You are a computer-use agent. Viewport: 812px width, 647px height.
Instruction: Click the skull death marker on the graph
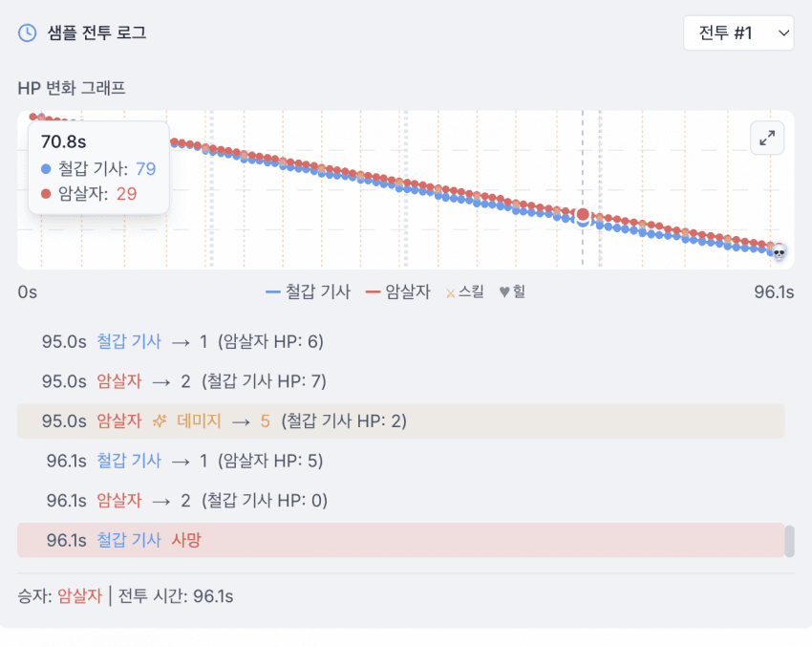pos(779,252)
